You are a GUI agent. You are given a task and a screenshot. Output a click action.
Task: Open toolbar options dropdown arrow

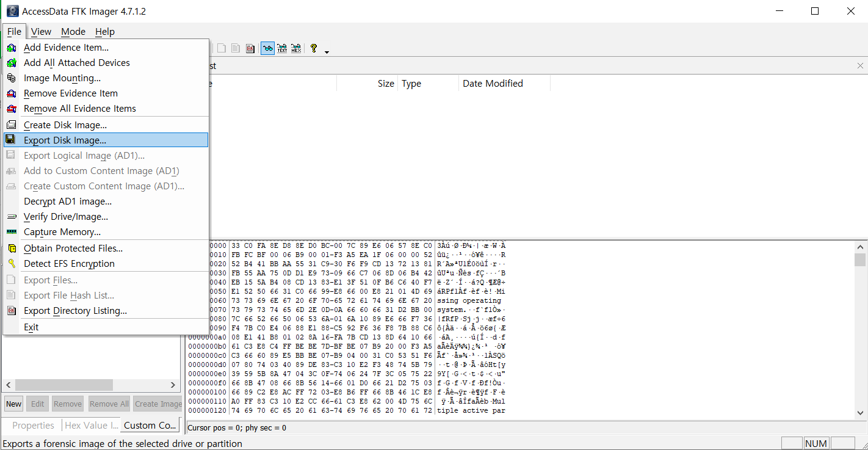327,52
